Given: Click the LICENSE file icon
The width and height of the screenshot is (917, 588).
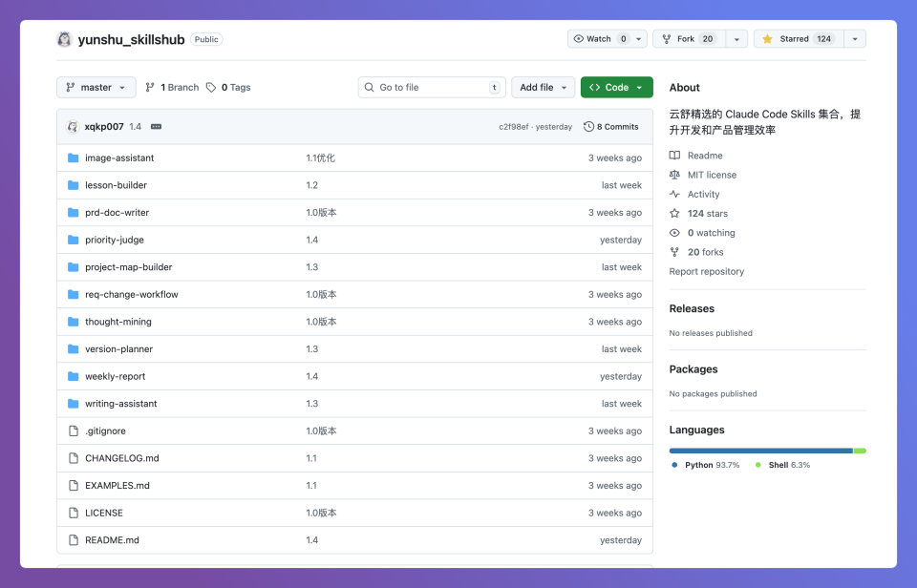Looking at the screenshot, I should click(x=74, y=513).
